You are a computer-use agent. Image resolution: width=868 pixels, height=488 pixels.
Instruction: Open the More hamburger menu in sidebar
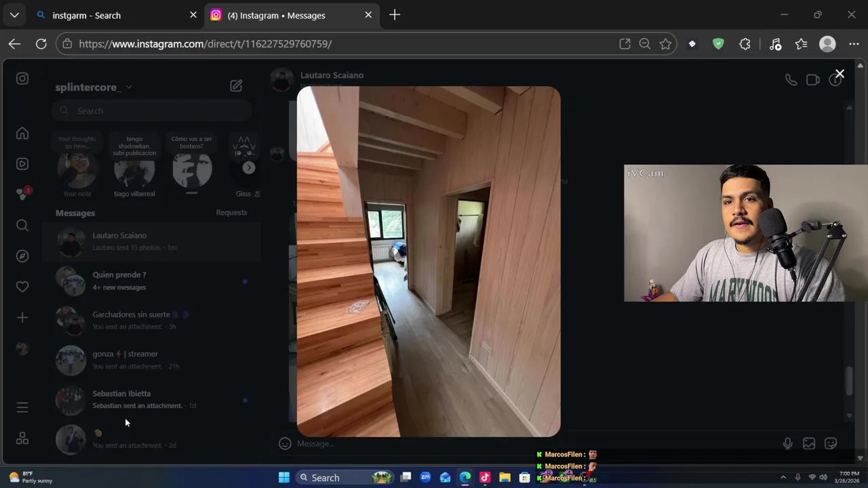click(x=22, y=407)
